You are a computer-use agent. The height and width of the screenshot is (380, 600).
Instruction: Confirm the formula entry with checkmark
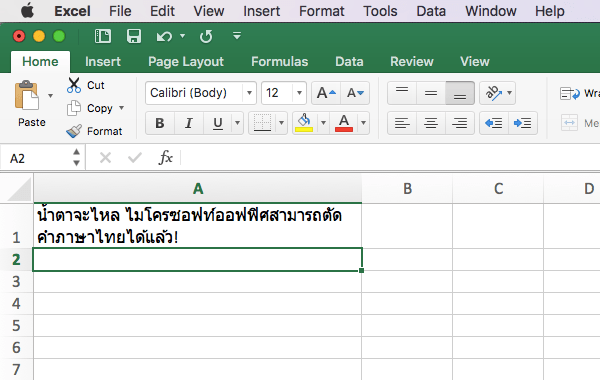(135, 157)
